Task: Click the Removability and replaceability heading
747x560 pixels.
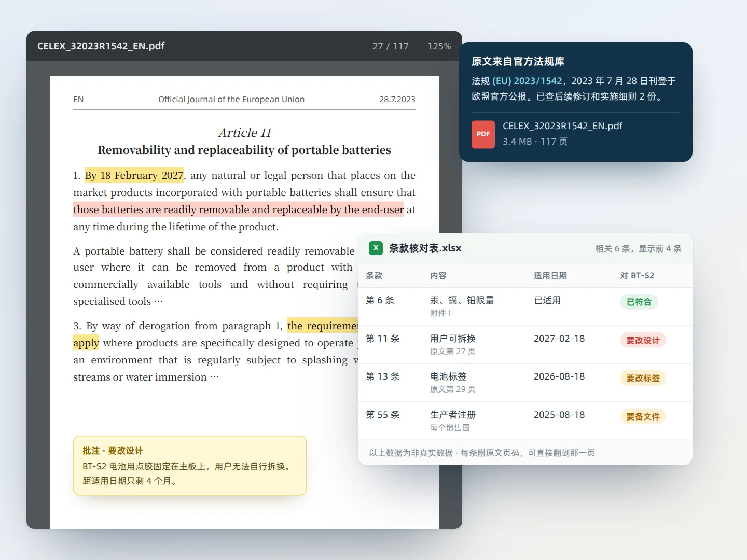Action: (x=244, y=150)
